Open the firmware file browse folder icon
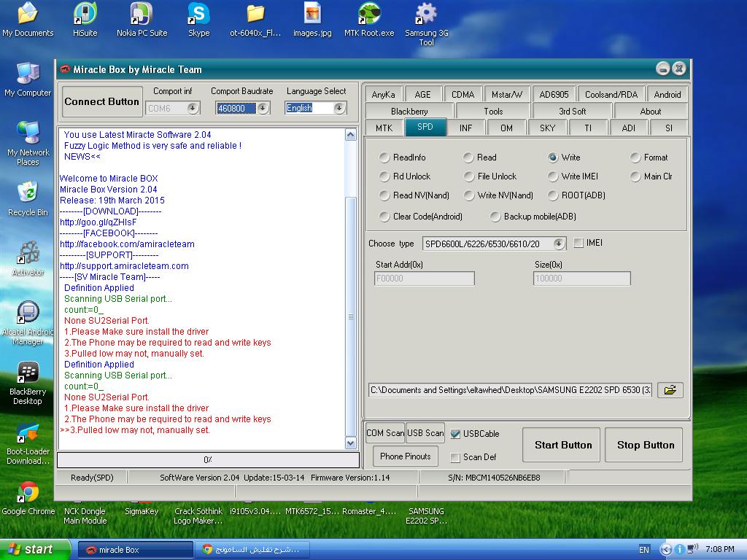The width and height of the screenshot is (747, 560). coord(670,390)
